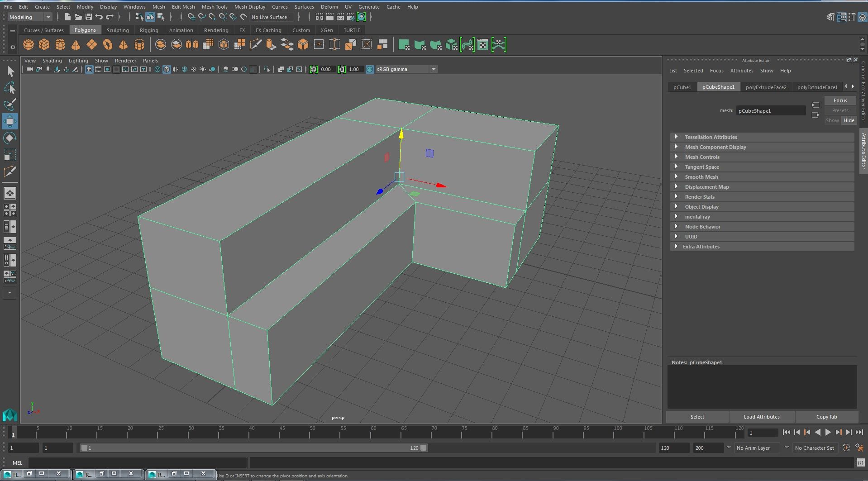
Task: Create a polygon cube from the shelf
Action: click(44, 44)
